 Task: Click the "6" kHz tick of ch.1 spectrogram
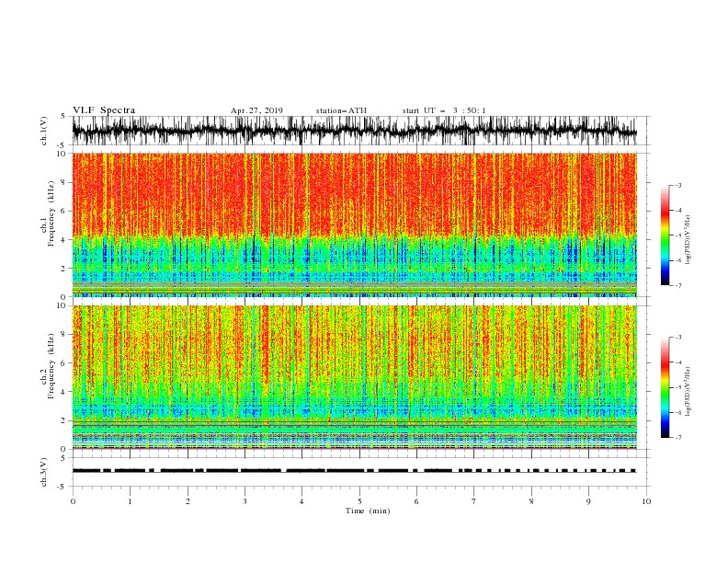(x=64, y=211)
